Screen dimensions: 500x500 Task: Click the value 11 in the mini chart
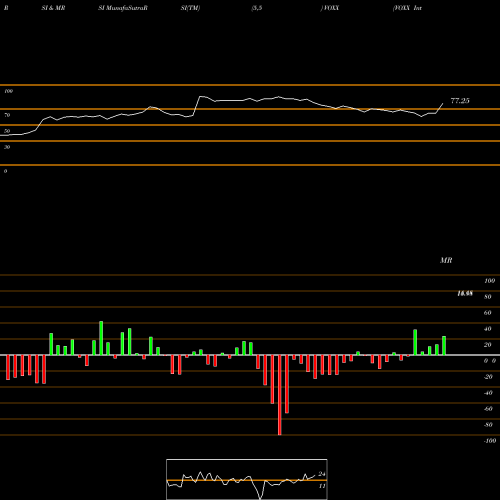(322, 486)
